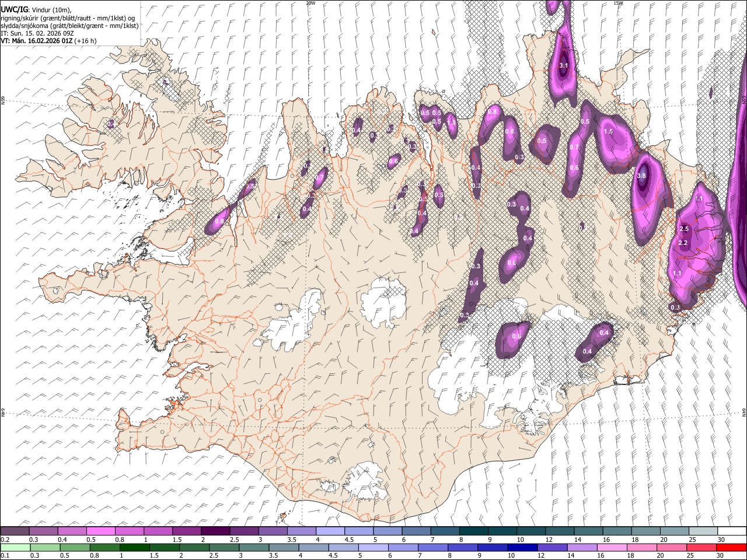Click the 2.5 precipitation value on the map
Screen dimensions: 747x560
tap(685, 229)
